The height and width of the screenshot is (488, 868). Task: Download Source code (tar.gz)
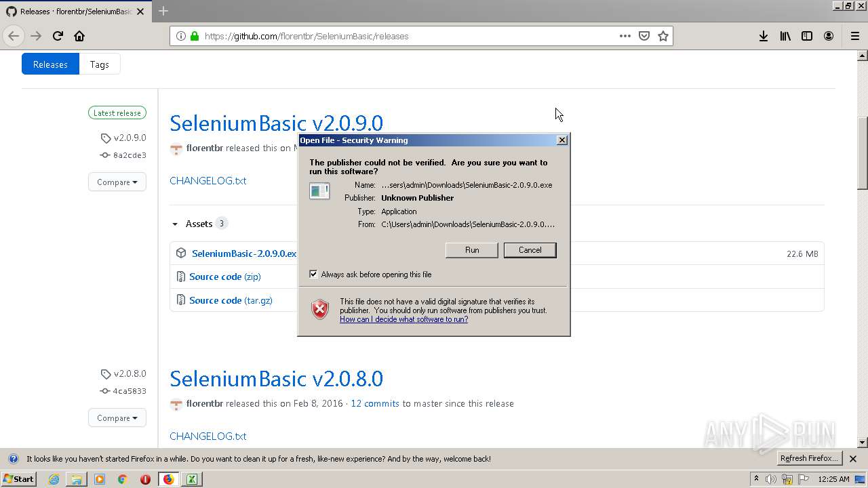[x=231, y=300]
